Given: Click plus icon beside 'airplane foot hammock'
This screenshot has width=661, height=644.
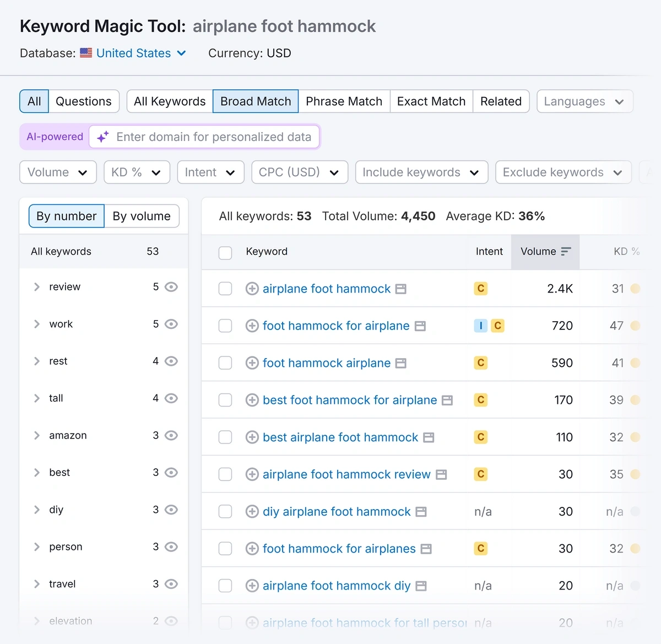Looking at the screenshot, I should click(x=252, y=289).
